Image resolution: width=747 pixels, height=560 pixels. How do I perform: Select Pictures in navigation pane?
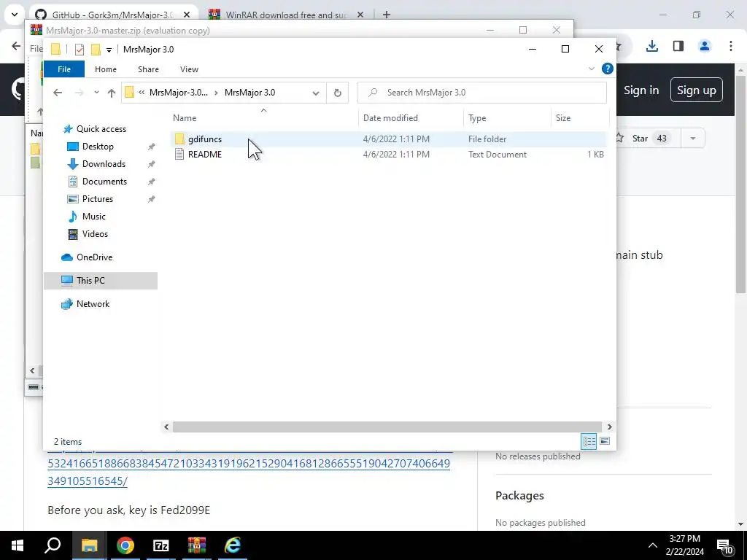pos(97,199)
